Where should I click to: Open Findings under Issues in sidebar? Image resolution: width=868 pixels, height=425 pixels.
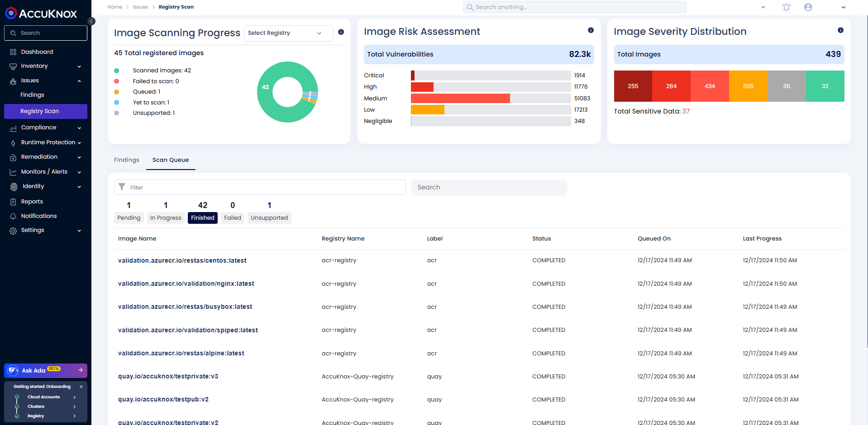tap(32, 95)
